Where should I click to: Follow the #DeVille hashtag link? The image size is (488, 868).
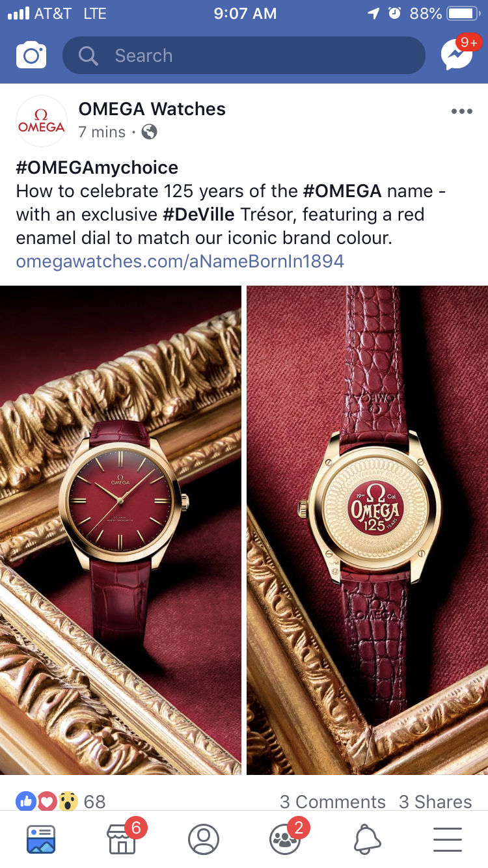[198, 214]
